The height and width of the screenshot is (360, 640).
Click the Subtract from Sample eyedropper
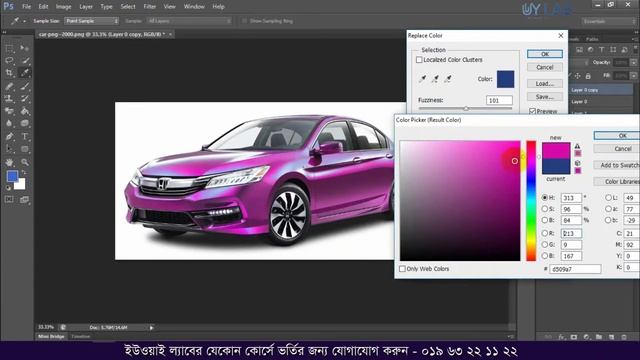coord(448,78)
